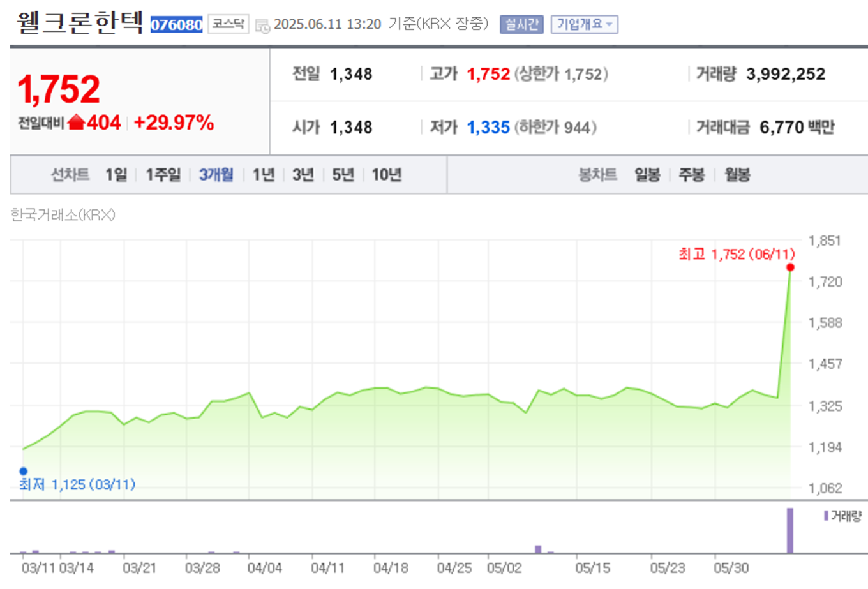868x589 pixels.
Task: Open the 기업개요 dropdown
Action: point(584,24)
